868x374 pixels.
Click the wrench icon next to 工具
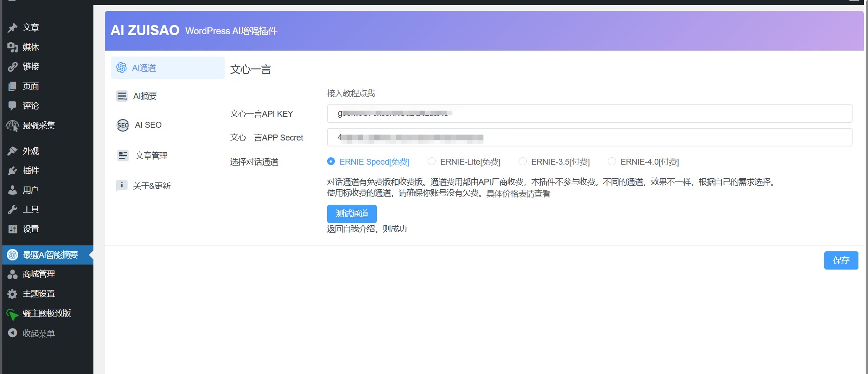pos(13,209)
